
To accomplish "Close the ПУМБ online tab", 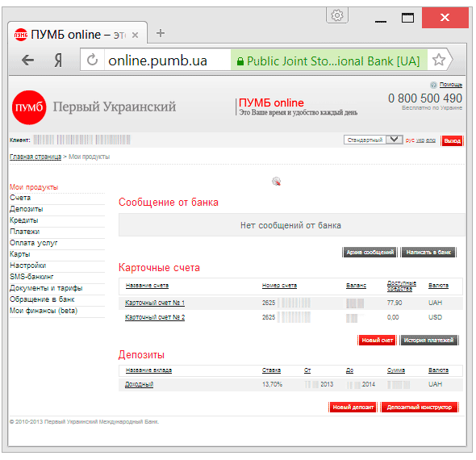I will [x=135, y=36].
